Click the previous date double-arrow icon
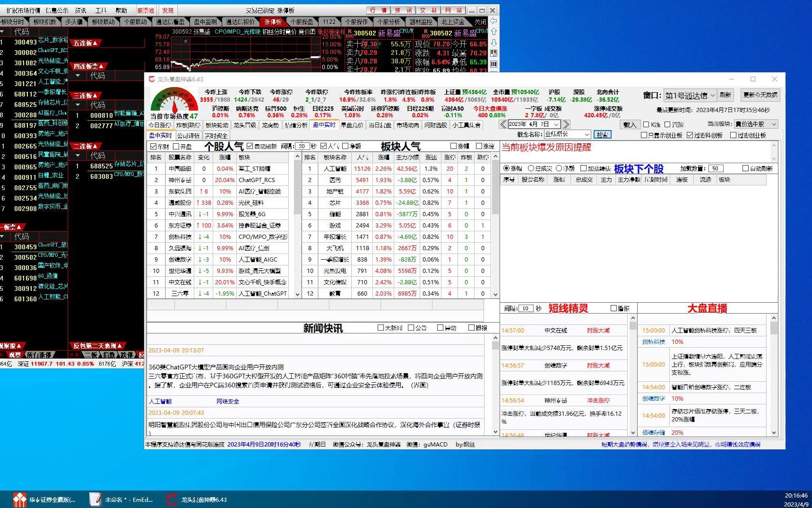Screen dimensions: 812x508 503,124
